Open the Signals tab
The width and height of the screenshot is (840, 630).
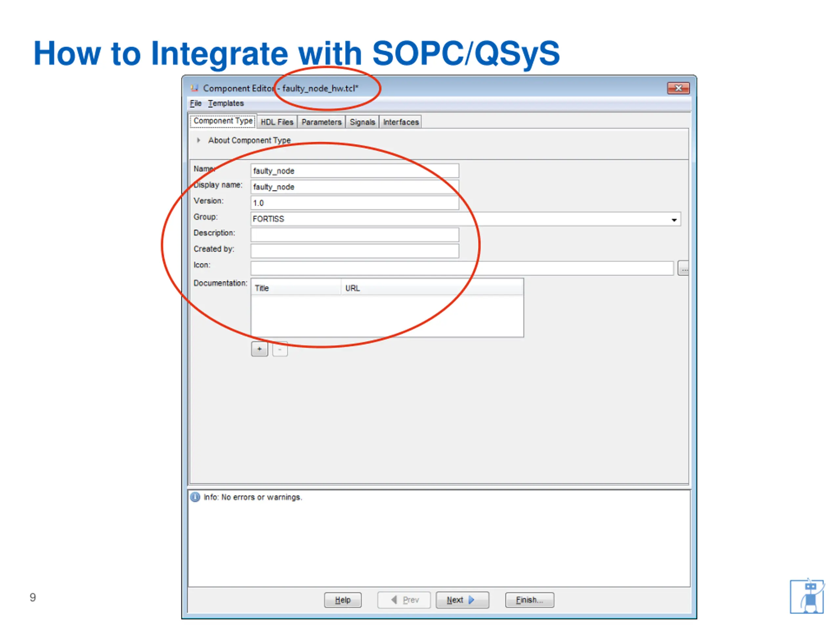pos(362,122)
